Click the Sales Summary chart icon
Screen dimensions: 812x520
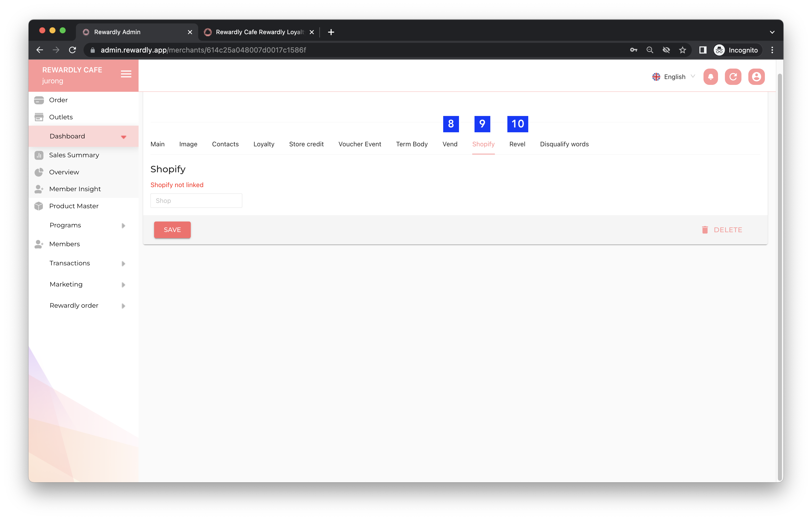pyautogui.click(x=39, y=155)
